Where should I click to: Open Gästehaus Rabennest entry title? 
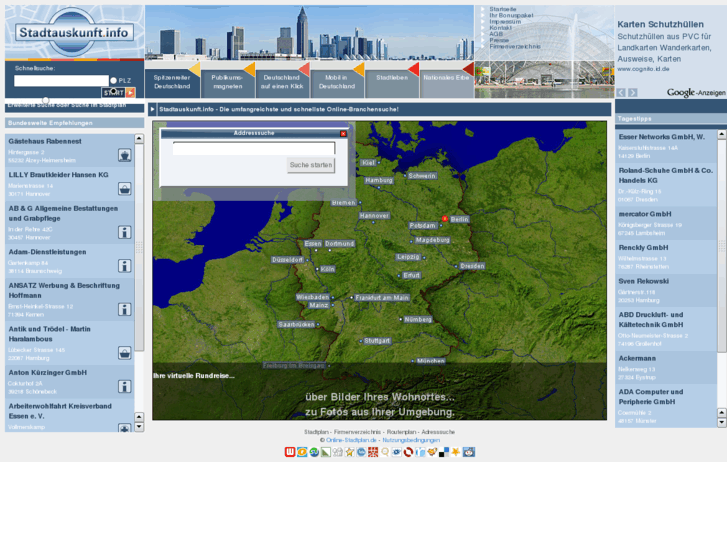coord(45,141)
